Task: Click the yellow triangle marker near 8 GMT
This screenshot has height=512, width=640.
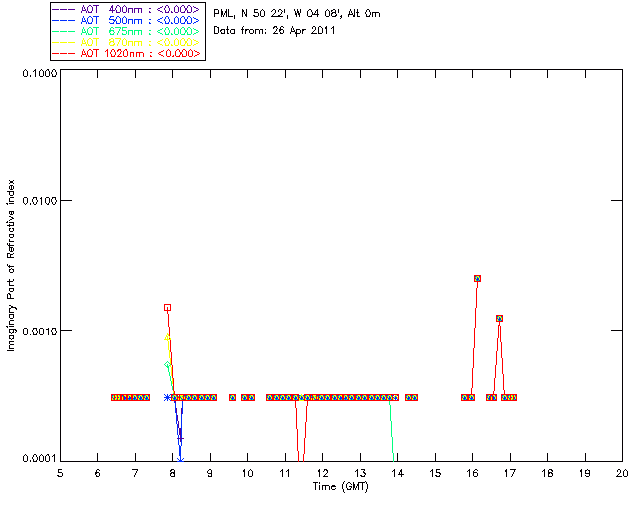Action: [167, 337]
